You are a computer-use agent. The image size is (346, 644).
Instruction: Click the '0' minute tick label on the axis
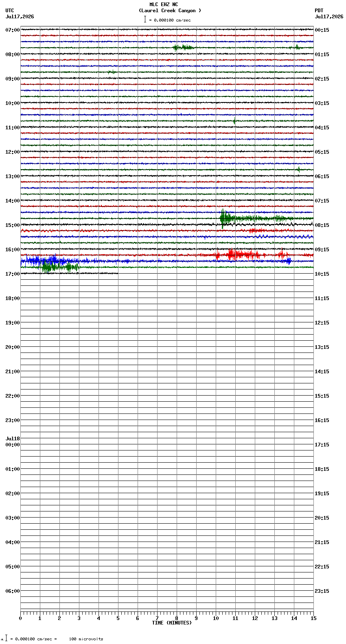tap(20, 618)
